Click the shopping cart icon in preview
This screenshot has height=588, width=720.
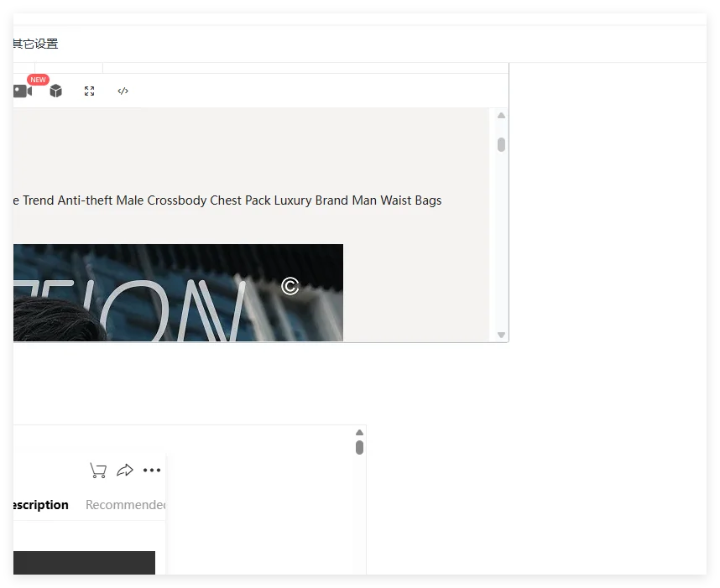[x=98, y=471]
